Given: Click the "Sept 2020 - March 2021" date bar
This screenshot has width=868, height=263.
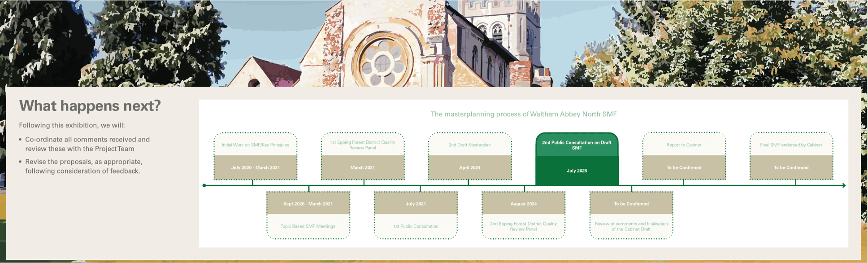Looking at the screenshot, I should pos(308,204).
